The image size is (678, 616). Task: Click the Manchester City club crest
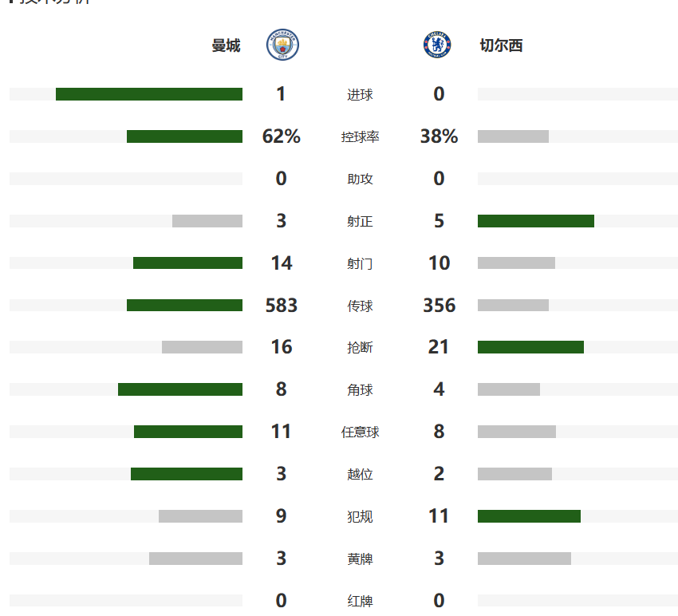(282, 45)
